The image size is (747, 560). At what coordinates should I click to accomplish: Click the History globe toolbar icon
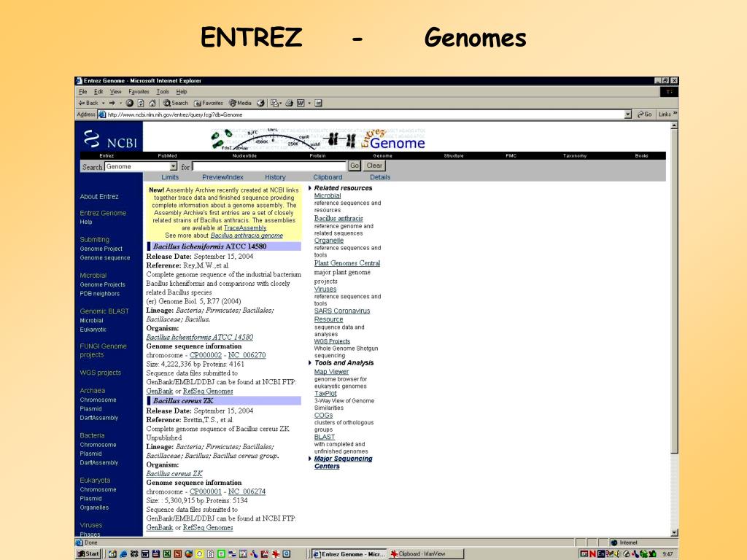pos(260,103)
